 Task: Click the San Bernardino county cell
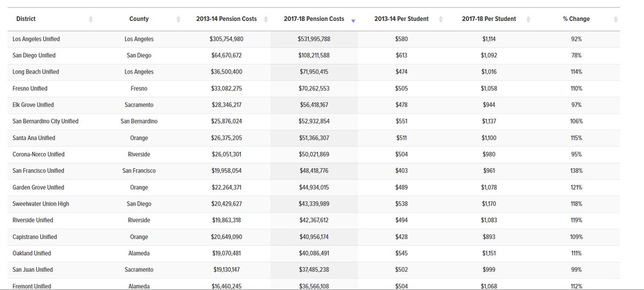tap(139, 121)
